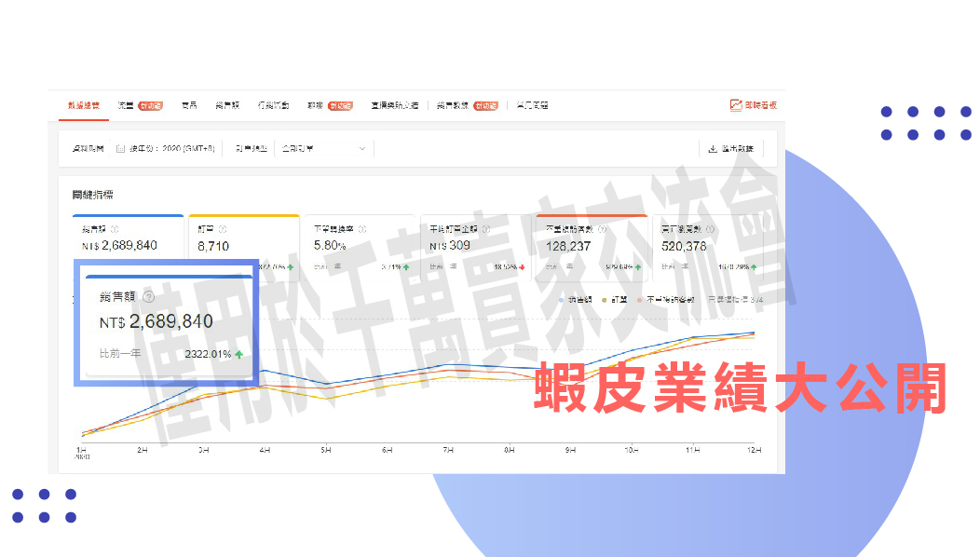Viewport: 980px width, 557px height.
Task: Click the blue sales legend dot in chart
Action: [562, 300]
